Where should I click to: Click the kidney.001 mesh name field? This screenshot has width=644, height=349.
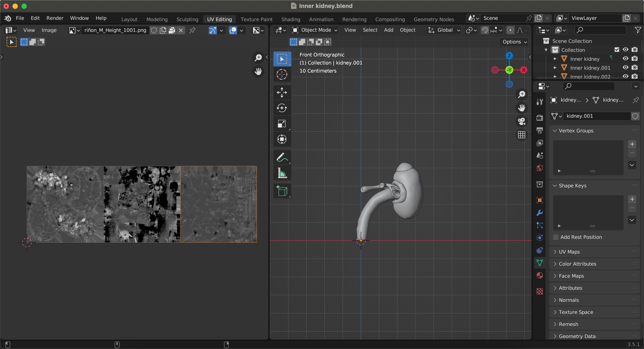598,116
